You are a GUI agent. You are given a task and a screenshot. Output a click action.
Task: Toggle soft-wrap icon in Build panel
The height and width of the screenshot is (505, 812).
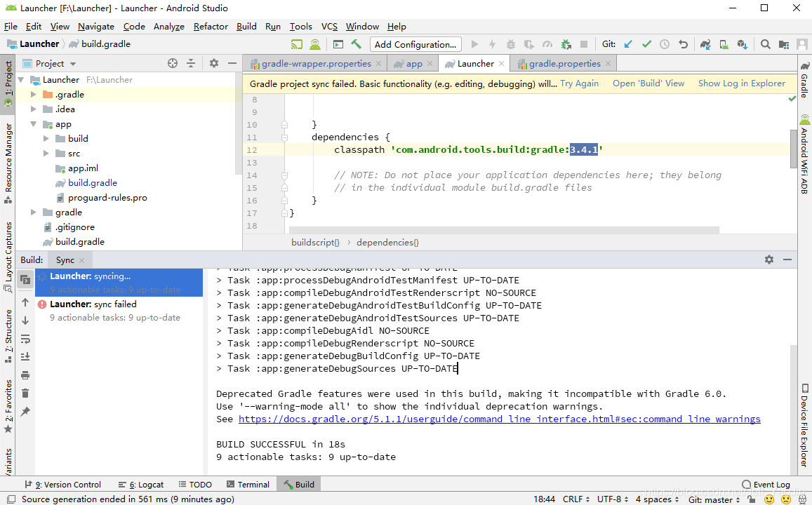coord(25,339)
